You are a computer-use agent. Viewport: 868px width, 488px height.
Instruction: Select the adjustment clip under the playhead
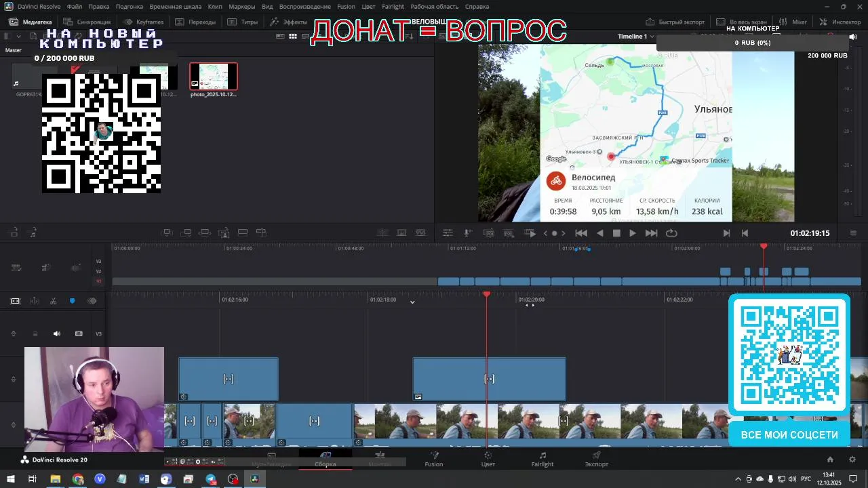[489, 379]
